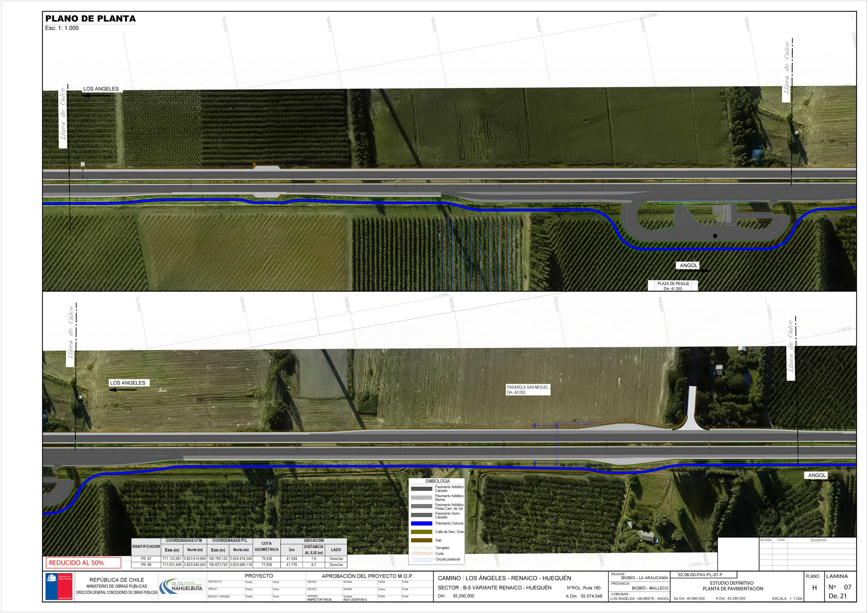Image resolution: width=868 pixels, height=613 pixels.
Task: Select the Pavimento Horm. Calzada hatched swatch
Action: [421, 515]
